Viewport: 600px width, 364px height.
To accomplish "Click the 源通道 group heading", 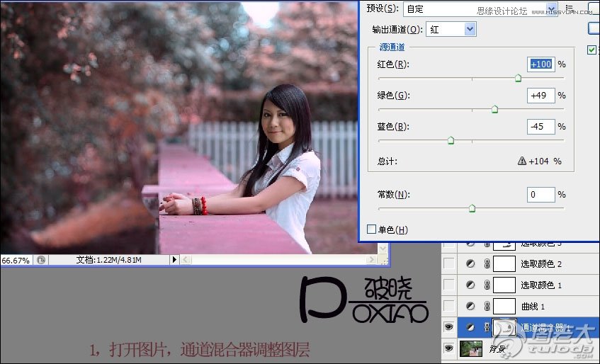I will pos(392,47).
